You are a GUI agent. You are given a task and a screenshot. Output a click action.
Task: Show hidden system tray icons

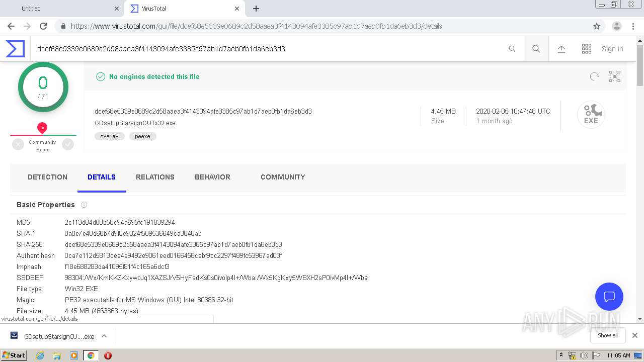click(x=561, y=355)
